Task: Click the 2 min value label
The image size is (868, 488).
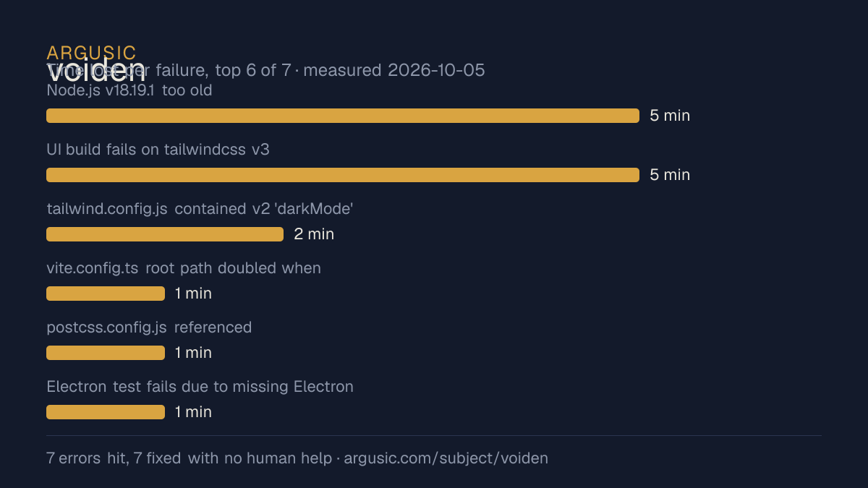Action: click(x=314, y=234)
